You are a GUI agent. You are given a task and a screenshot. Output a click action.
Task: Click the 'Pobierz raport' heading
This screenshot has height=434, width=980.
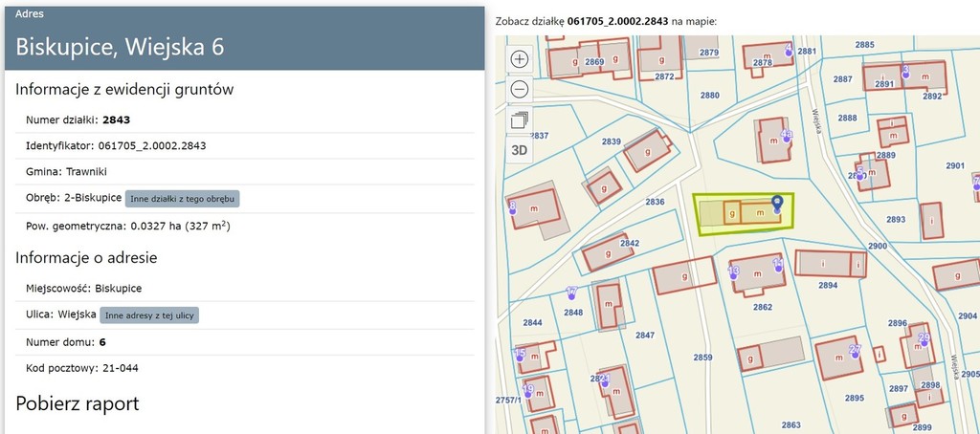[x=78, y=403]
